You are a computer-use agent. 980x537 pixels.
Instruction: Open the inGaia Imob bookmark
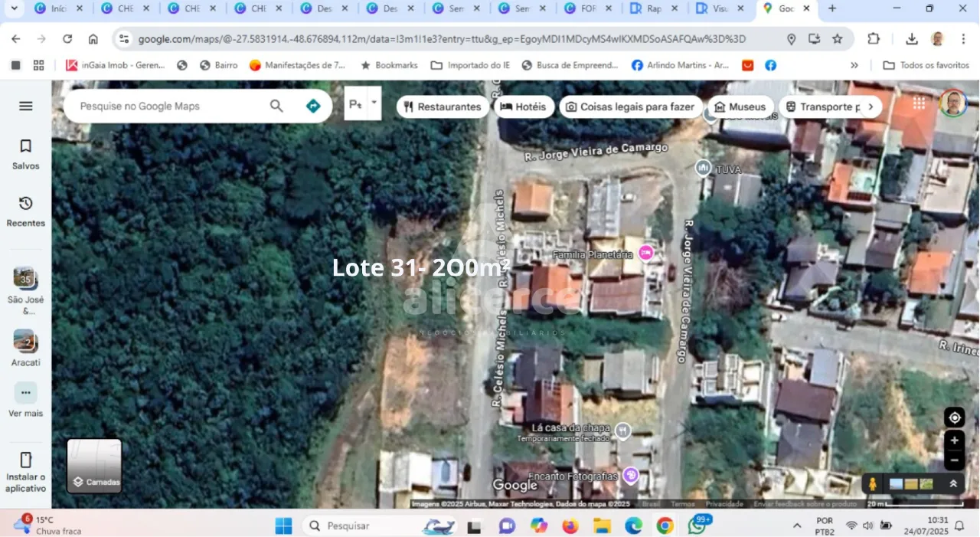116,65
